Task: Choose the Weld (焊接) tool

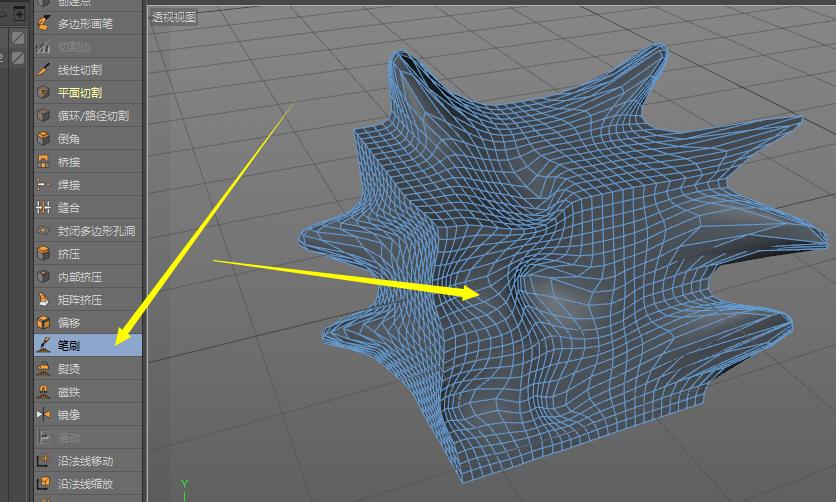Action: pos(68,185)
